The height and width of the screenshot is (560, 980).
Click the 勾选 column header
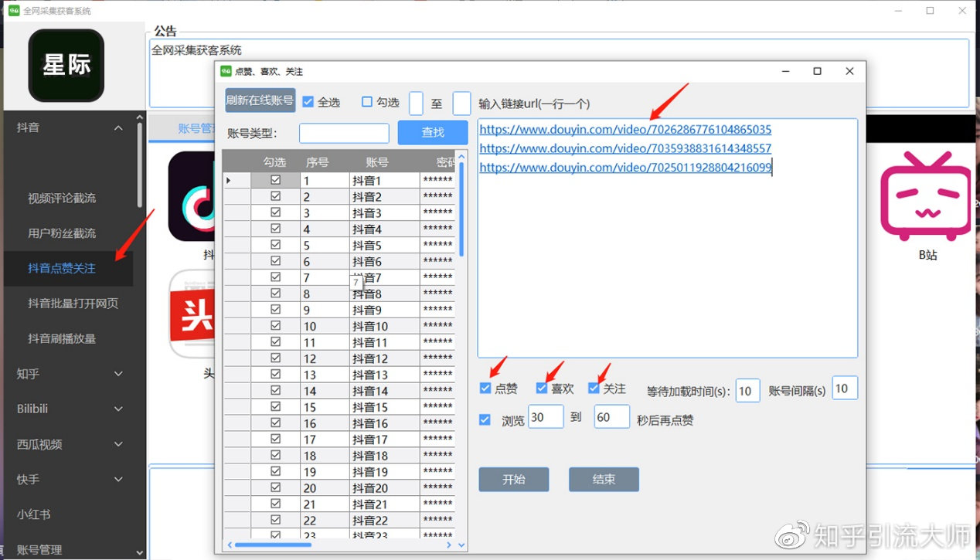tap(275, 162)
